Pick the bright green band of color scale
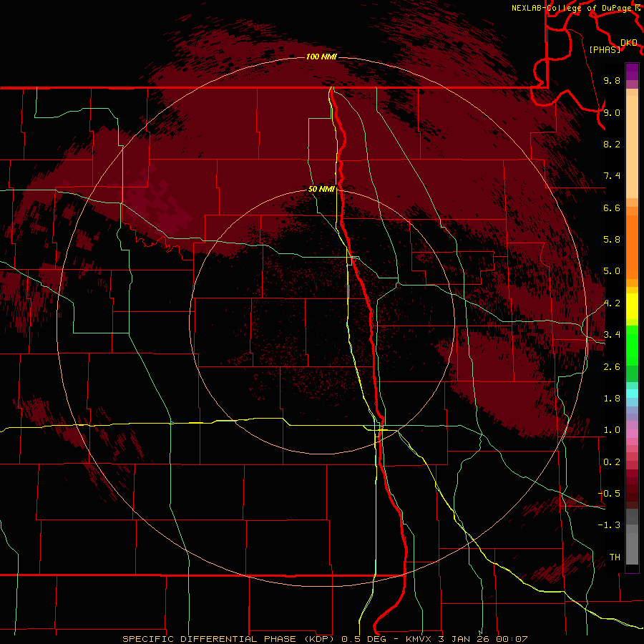 (x=632, y=345)
